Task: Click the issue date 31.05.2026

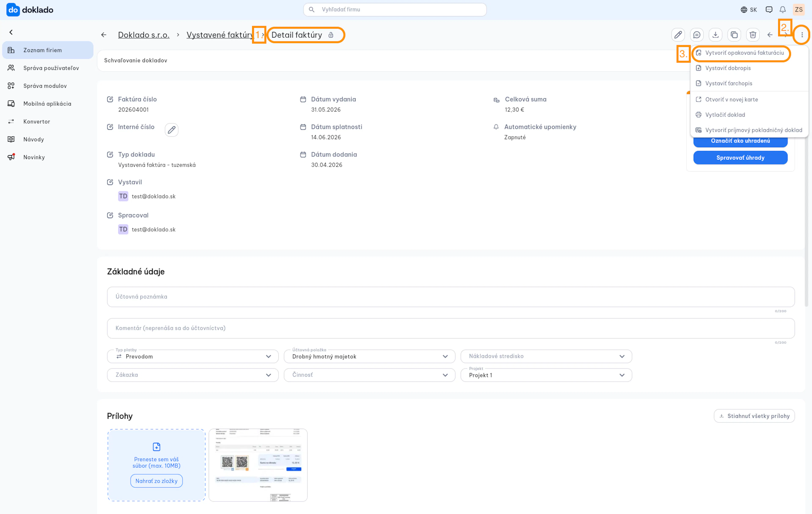Action: tap(326, 110)
